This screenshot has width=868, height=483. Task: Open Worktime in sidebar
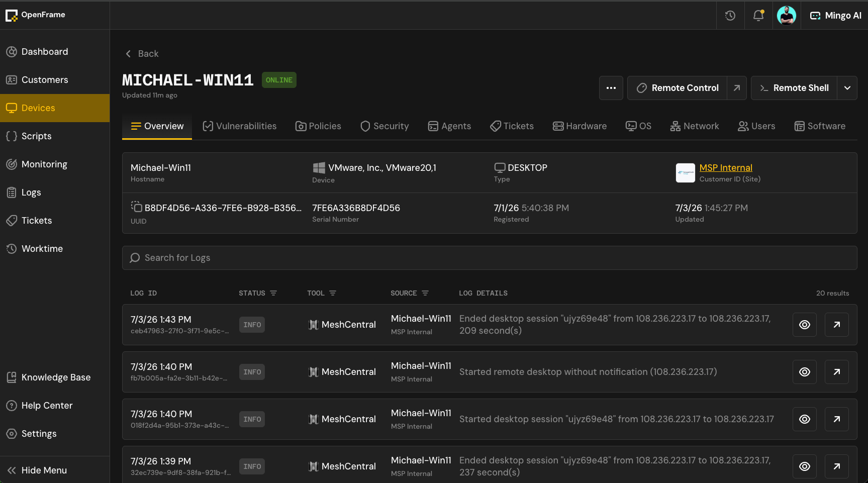click(55, 249)
